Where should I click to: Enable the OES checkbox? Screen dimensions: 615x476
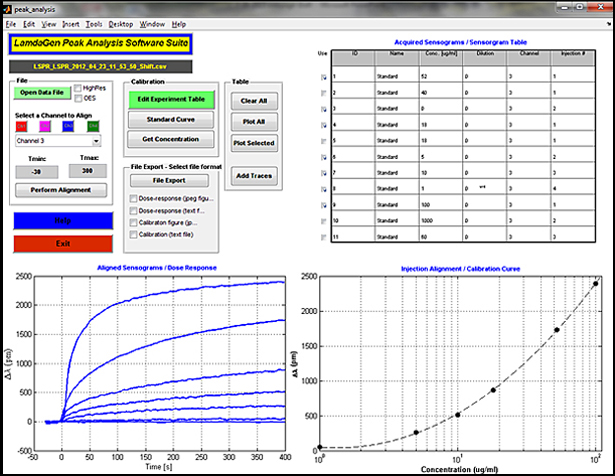78,98
